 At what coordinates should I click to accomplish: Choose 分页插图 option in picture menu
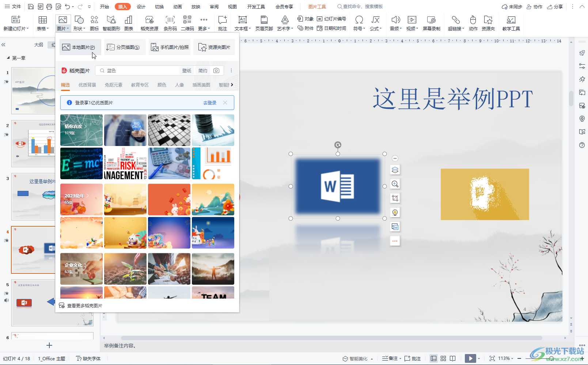pos(125,47)
